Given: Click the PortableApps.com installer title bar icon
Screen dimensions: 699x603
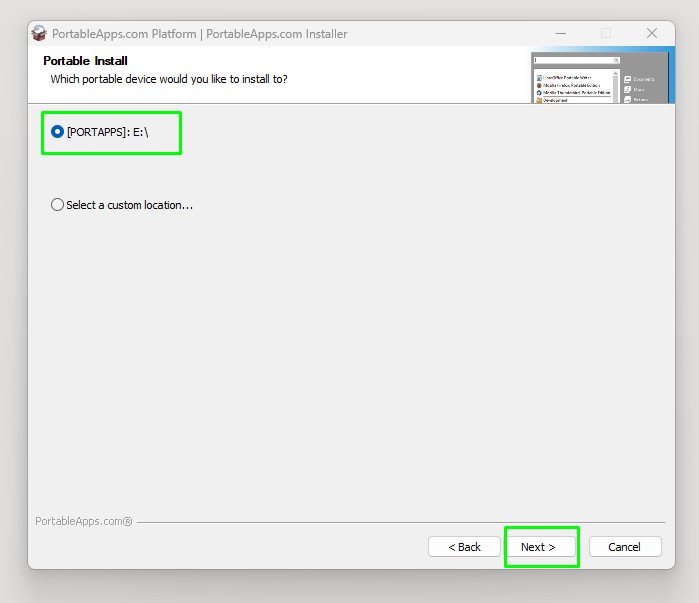Looking at the screenshot, I should [39, 33].
